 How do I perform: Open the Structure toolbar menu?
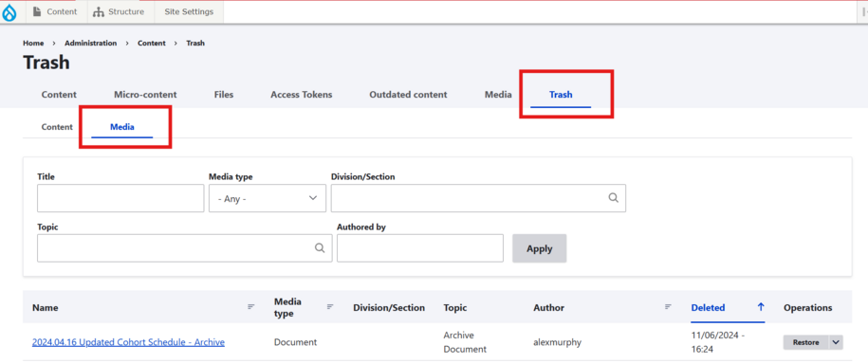[119, 11]
